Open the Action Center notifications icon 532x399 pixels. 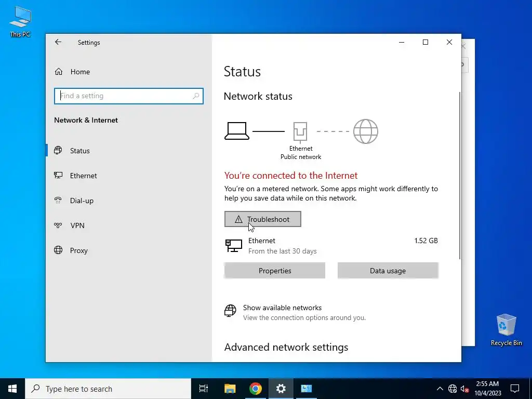(x=515, y=389)
